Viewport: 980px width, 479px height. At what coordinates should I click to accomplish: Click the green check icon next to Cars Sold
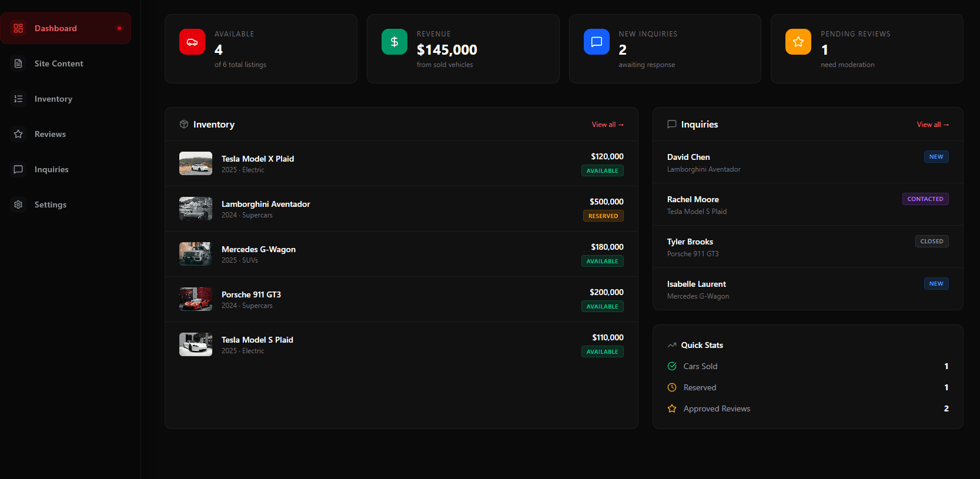(x=672, y=366)
